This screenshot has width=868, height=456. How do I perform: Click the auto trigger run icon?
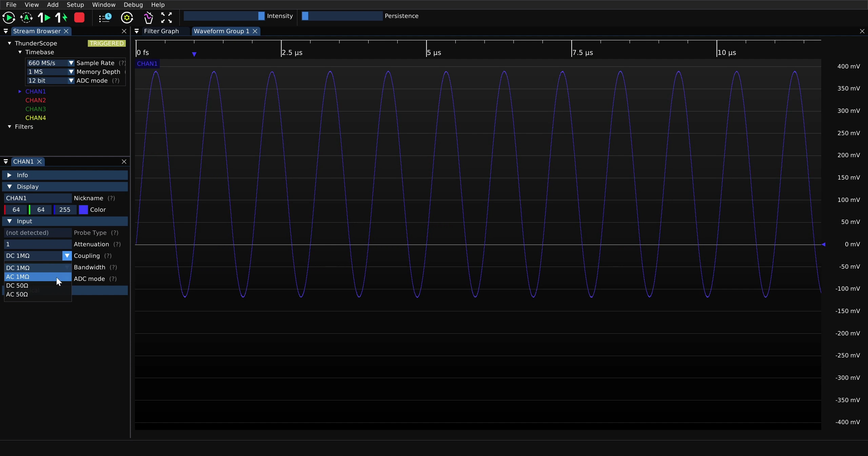point(26,18)
